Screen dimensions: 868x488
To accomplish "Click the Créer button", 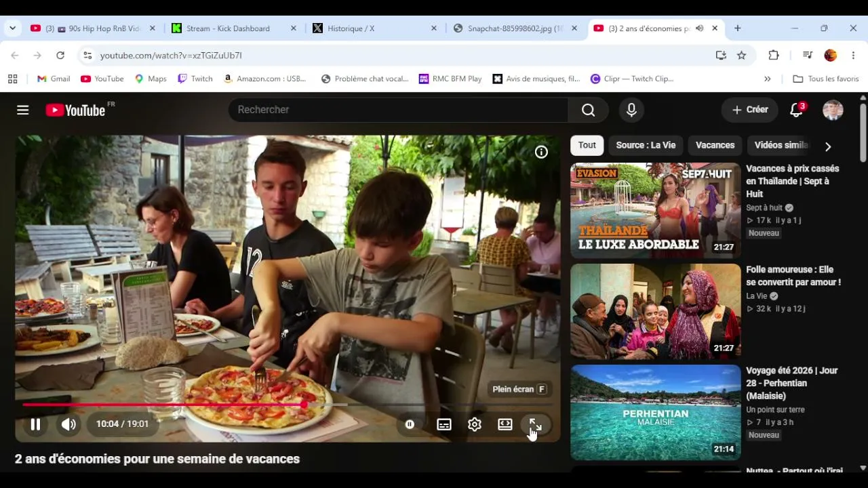I will point(750,110).
